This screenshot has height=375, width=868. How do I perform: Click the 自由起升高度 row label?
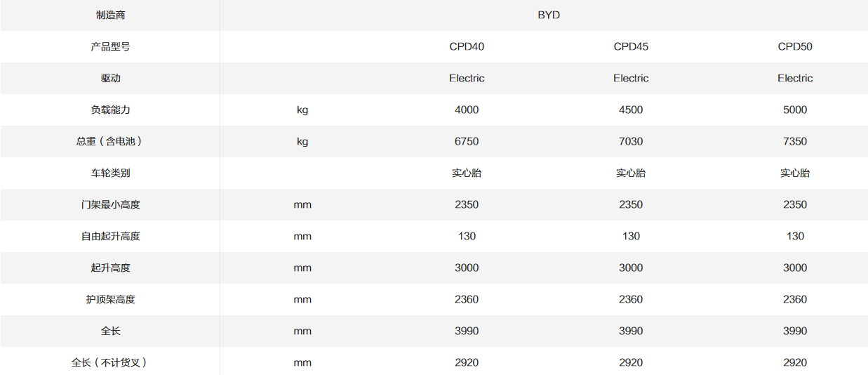(110, 236)
